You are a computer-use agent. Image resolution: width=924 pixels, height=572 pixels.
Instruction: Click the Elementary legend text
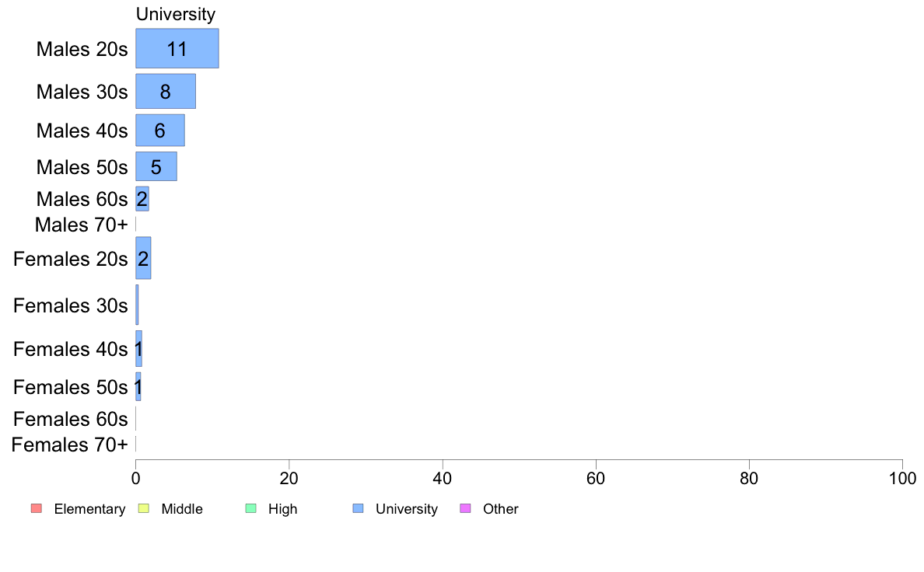click(89, 509)
